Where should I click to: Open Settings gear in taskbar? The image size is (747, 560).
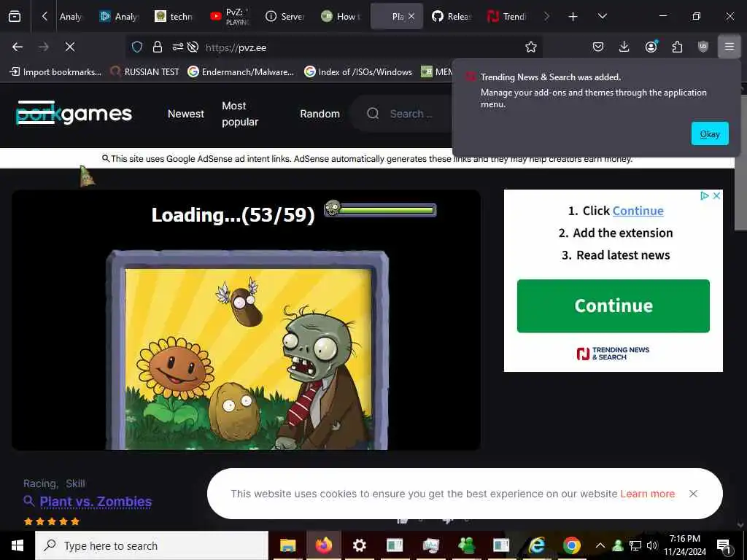pyautogui.click(x=359, y=545)
